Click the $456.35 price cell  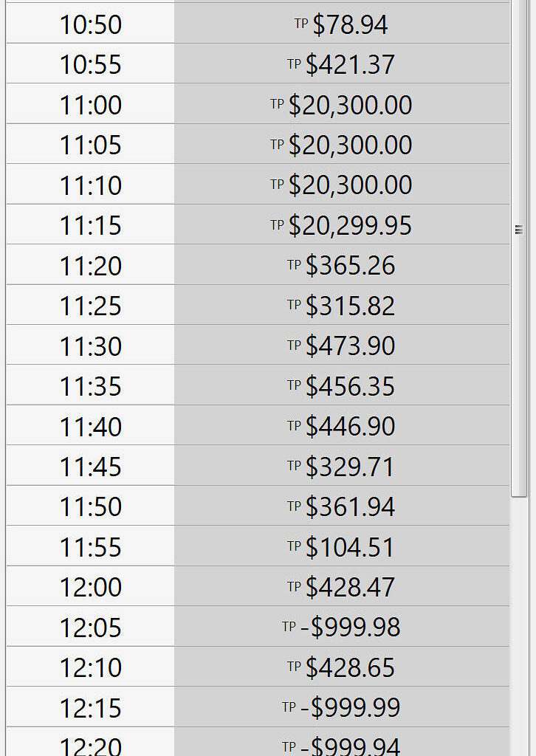(x=350, y=386)
